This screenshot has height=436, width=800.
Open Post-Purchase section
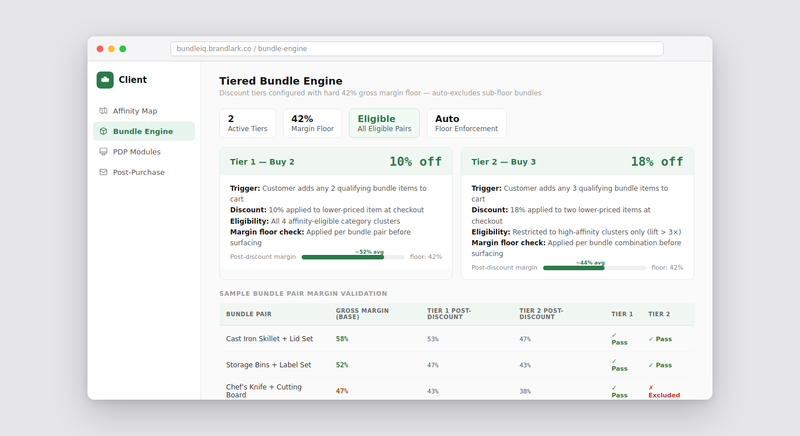point(144,172)
